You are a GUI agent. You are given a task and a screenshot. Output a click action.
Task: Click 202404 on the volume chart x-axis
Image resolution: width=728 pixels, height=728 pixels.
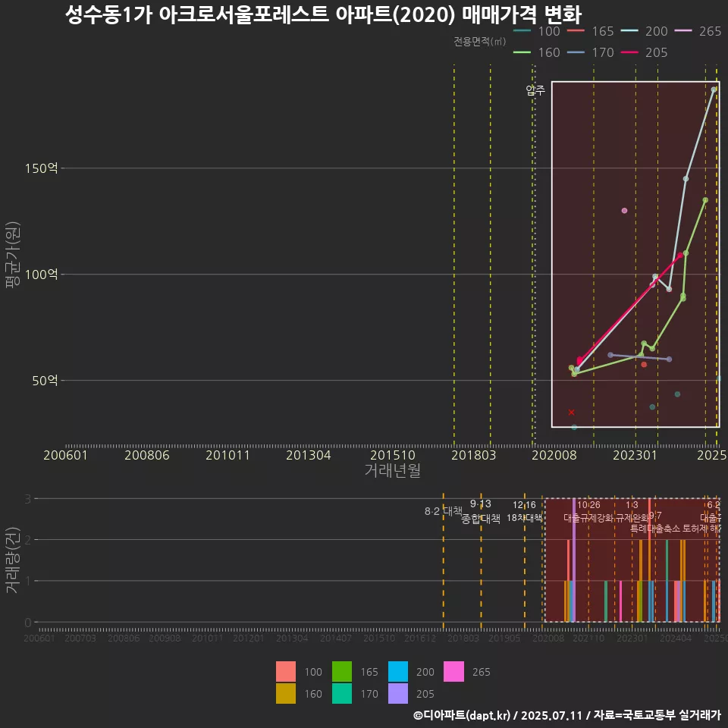[676, 639]
